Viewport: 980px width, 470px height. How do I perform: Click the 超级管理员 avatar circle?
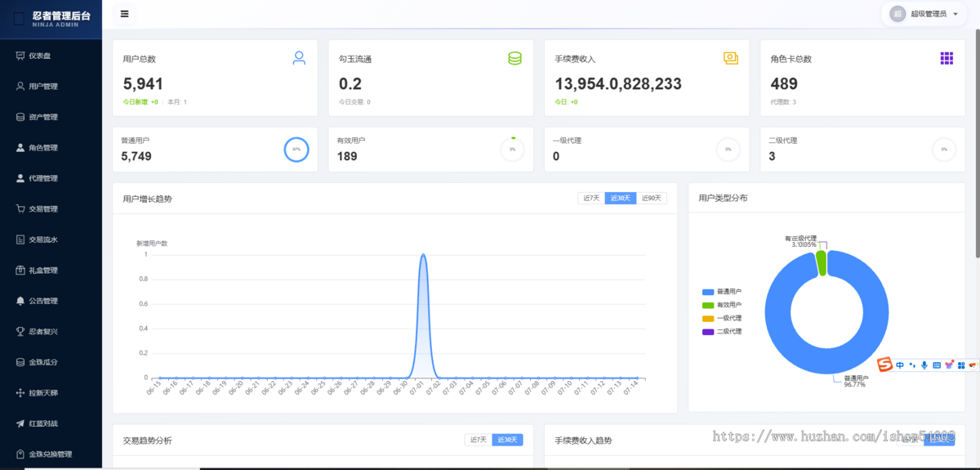[898, 14]
